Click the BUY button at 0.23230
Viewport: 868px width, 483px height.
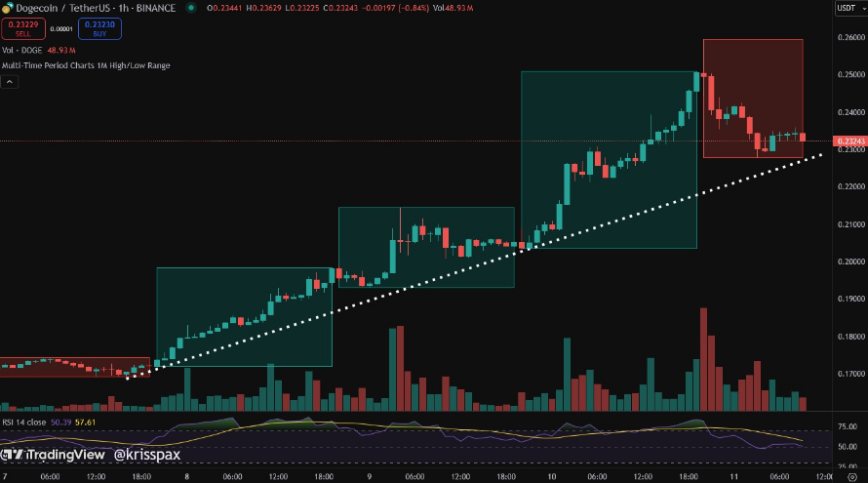(99, 29)
